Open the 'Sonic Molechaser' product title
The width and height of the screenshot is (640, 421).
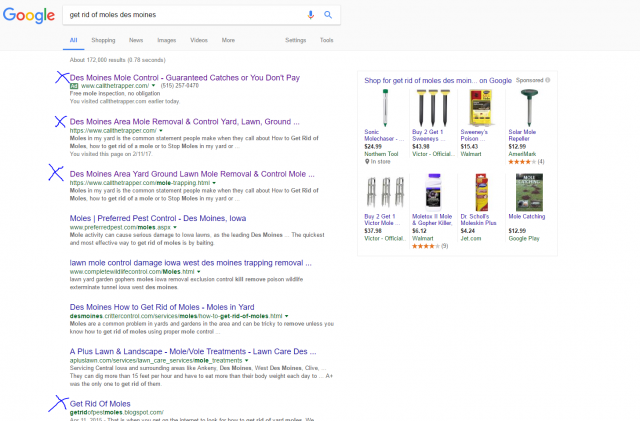click(383, 135)
